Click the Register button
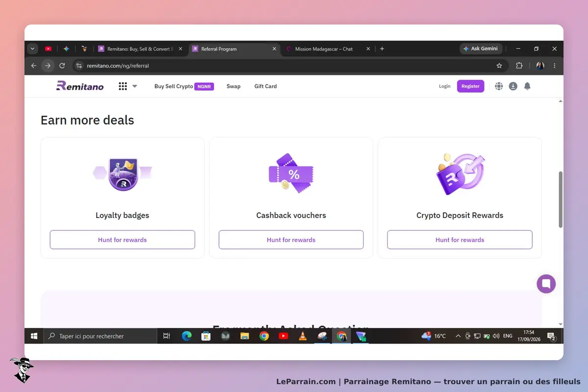The height and width of the screenshot is (392, 588). click(470, 86)
